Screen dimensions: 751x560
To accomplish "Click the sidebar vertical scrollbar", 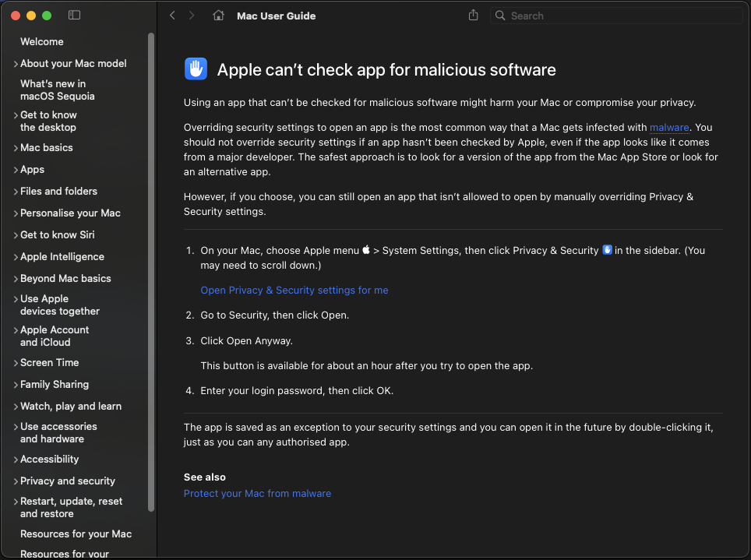I will click(151, 273).
